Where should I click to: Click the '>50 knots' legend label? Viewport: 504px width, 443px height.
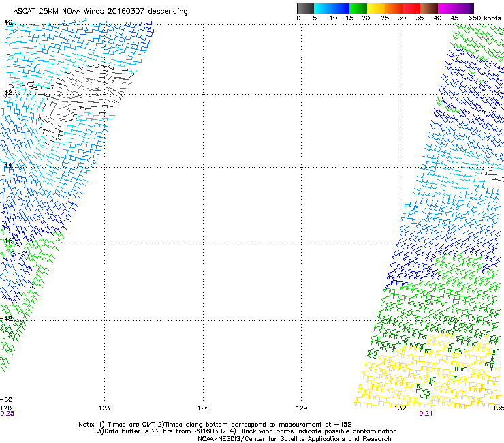(x=484, y=18)
